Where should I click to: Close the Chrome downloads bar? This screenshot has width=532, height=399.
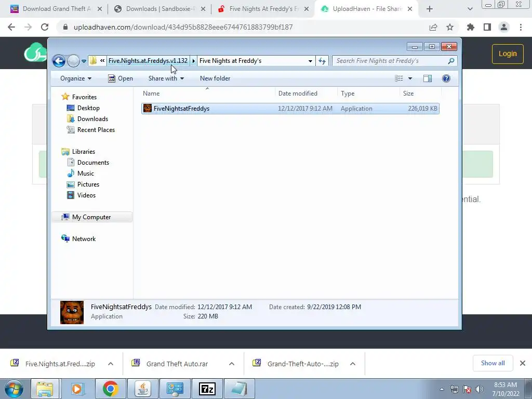click(523, 363)
